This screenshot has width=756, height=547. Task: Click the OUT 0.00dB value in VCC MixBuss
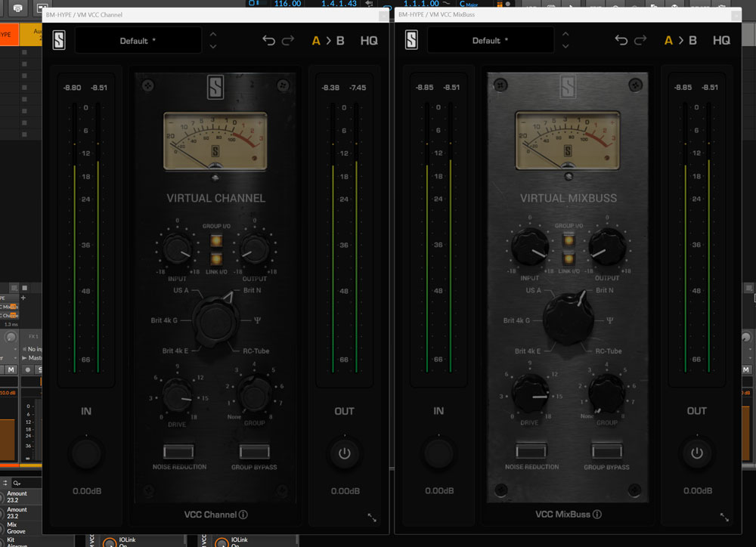click(x=698, y=490)
